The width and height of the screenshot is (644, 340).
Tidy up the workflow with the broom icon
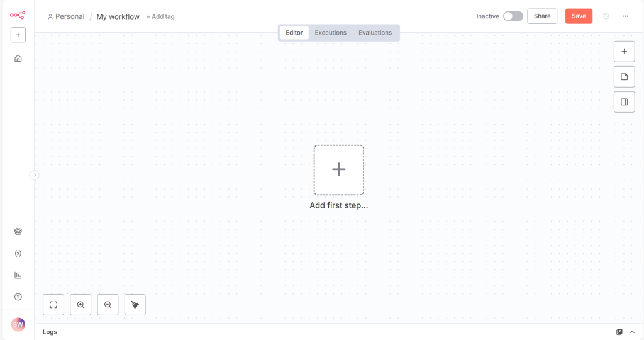(135, 305)
